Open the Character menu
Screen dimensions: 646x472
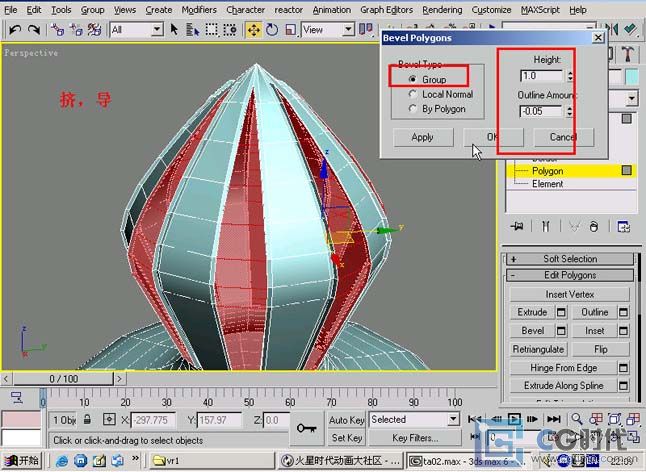coord(246,9)
